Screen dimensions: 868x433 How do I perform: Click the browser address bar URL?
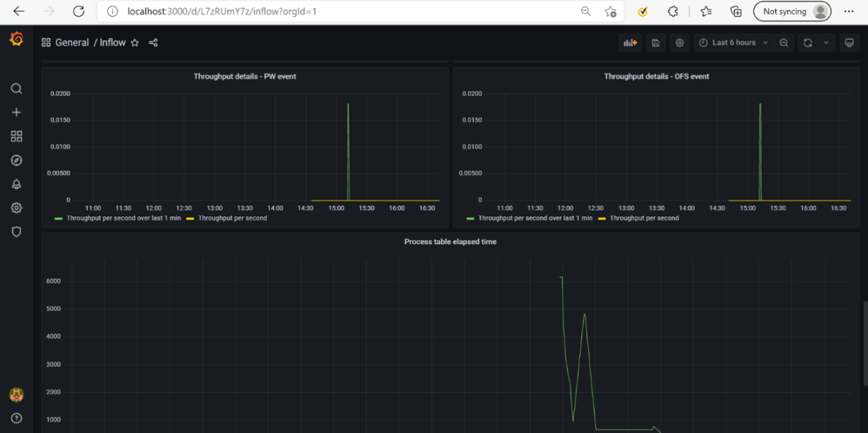[x=333, y=11]
